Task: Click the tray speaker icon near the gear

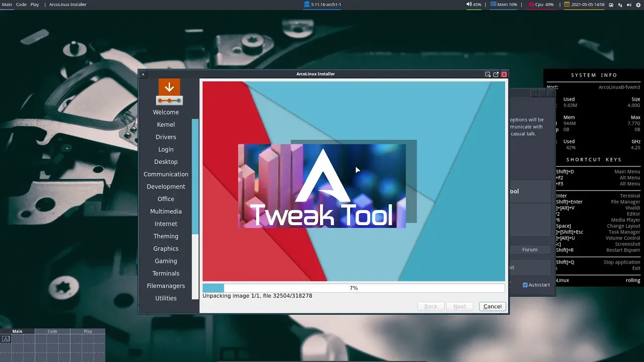Action: pyautogui.click(x=629, y=5)
